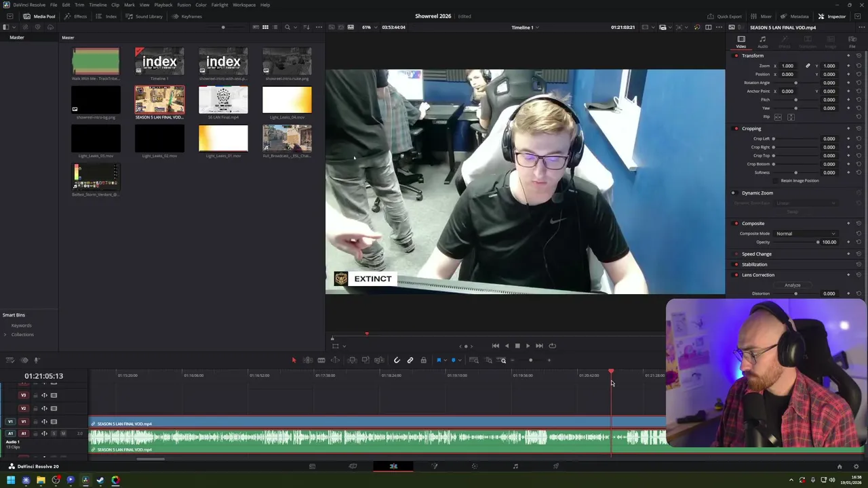Open the Index panel
This screenshot has height=488, width=868.
tap(107, 16)
